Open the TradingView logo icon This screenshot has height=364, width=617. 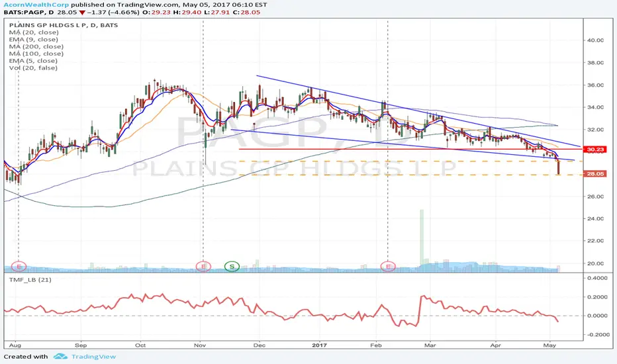[x=60, y=357]
